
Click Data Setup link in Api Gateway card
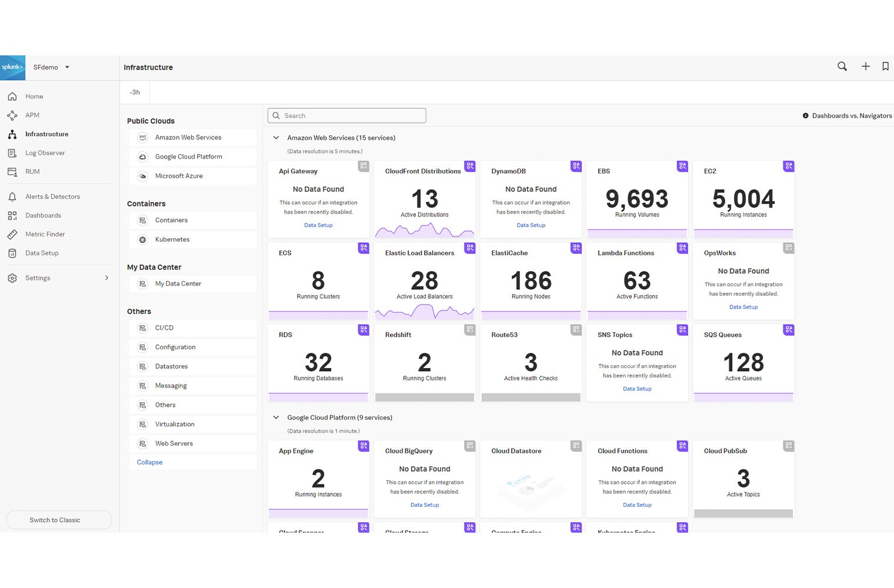318,225
